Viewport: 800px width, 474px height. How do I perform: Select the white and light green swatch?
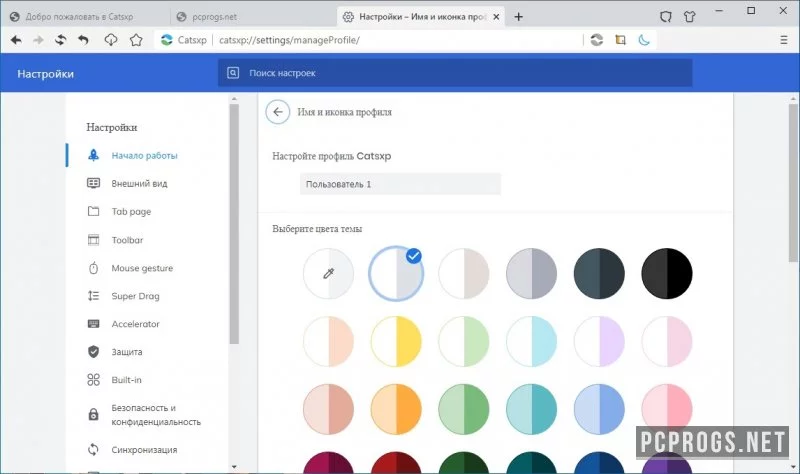464,341
